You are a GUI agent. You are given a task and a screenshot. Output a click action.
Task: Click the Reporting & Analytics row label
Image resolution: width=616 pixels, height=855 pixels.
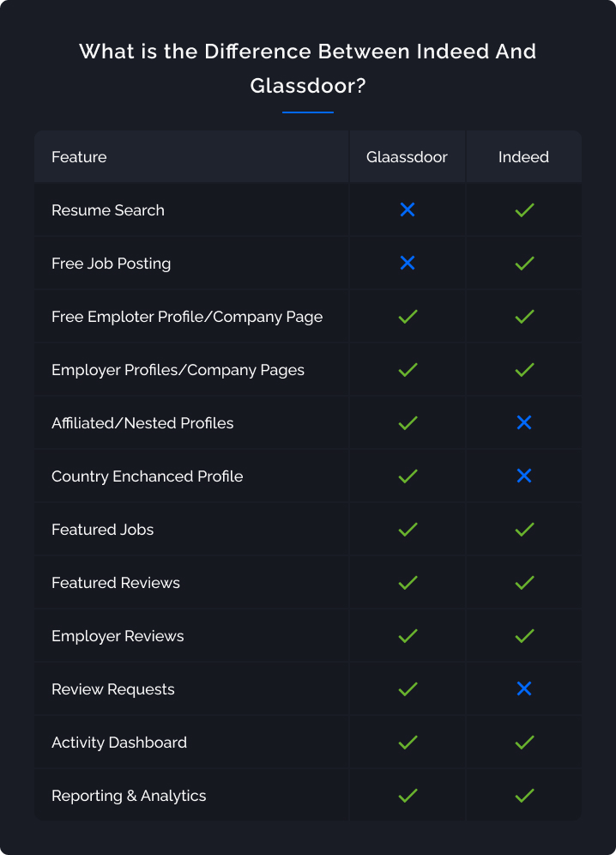[129, 796]
